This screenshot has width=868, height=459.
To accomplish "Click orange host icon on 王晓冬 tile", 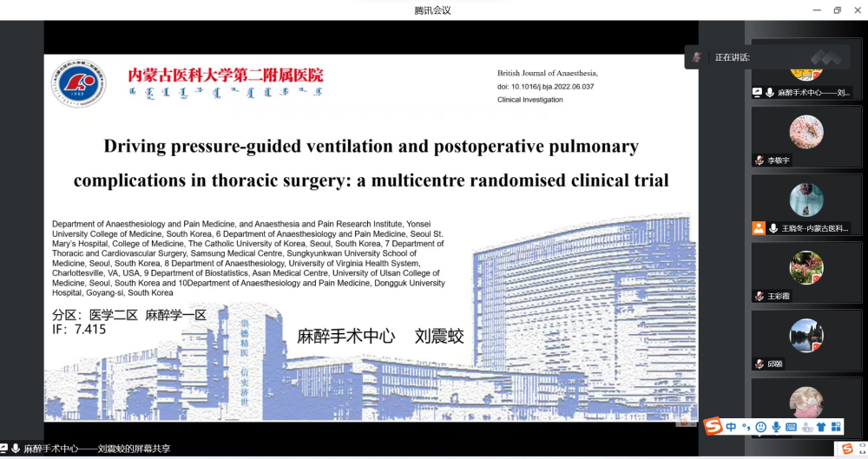I will pyautogui.click(x=759, y=228).
